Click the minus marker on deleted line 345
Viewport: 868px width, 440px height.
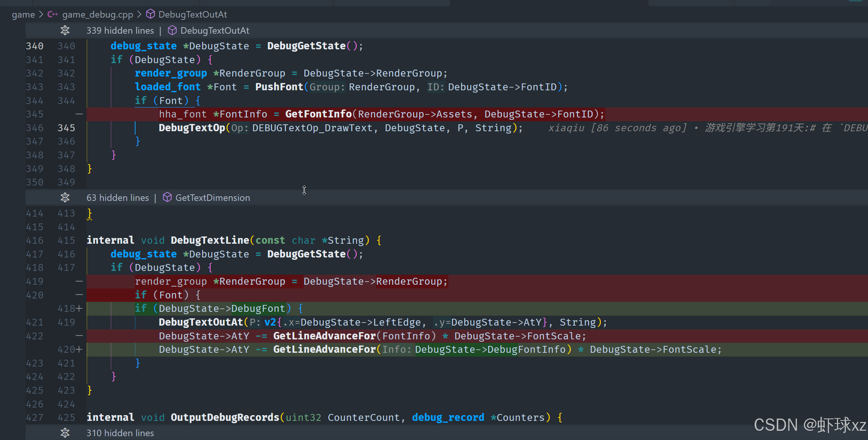[79, 114]
